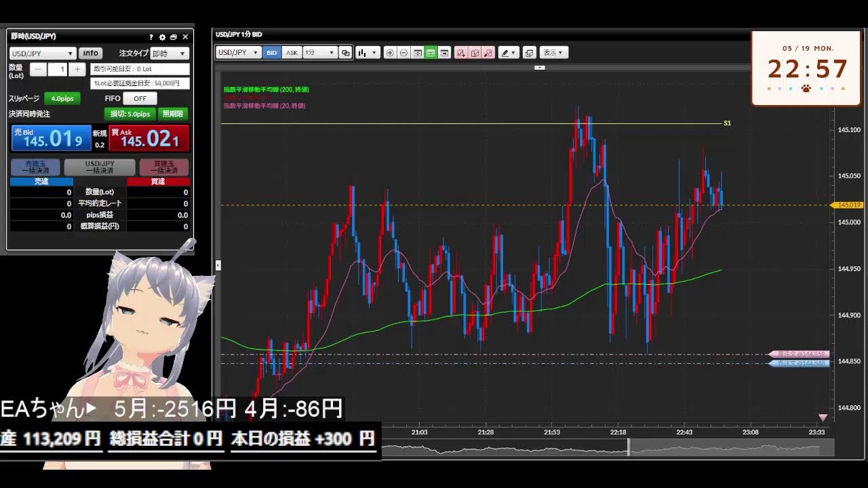Select BID tab in chart toolbar
868x488 pixels.
point(271,53)
